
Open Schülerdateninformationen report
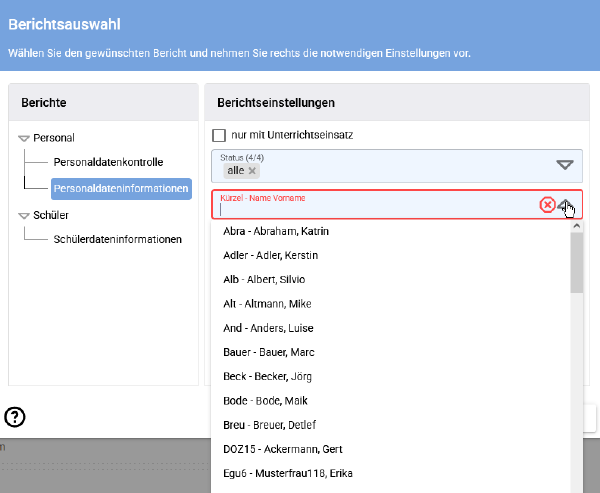(117, 239)
